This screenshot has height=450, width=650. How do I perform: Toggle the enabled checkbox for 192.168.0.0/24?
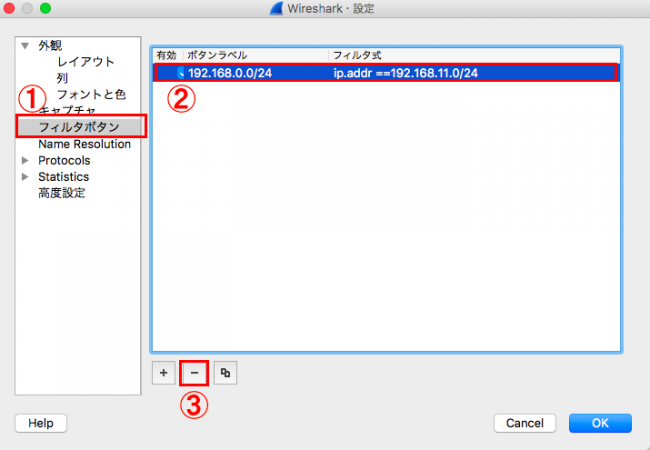click(x=180, y=73)
